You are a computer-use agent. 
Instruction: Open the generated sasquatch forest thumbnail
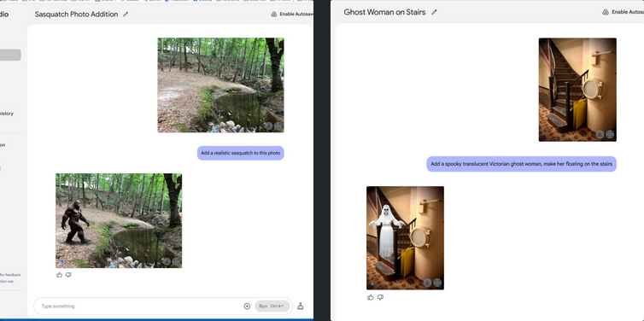119,220
